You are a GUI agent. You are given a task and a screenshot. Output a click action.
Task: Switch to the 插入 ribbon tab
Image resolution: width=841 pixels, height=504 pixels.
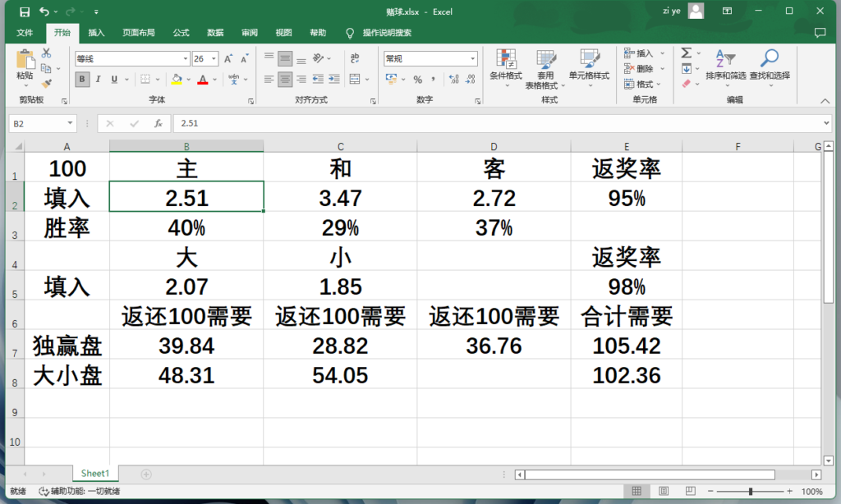point(96,33)
